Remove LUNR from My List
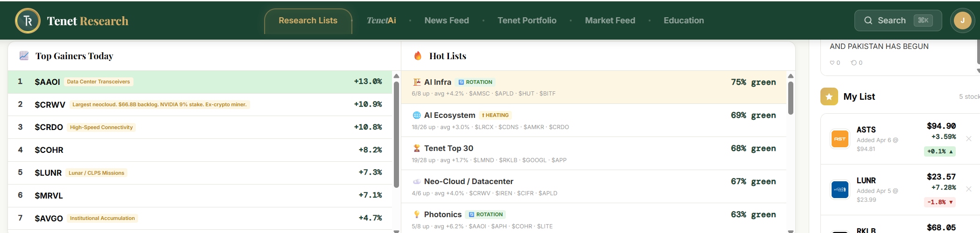 click(x=968, y=189)
